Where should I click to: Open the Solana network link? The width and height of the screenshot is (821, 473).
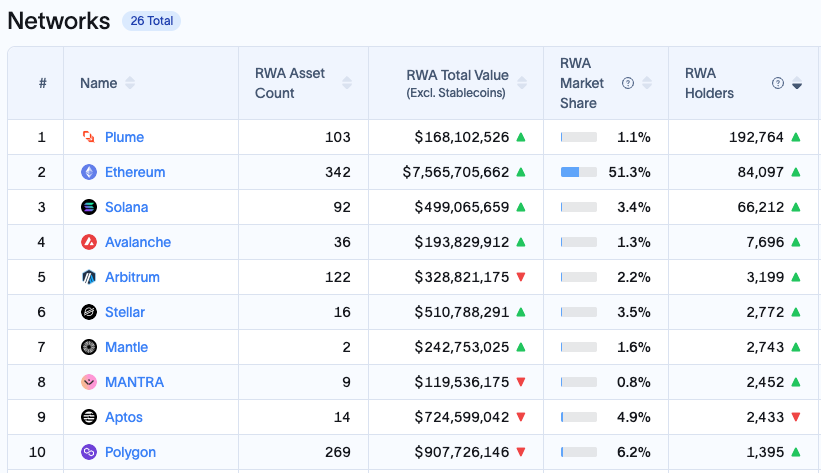(126, 207)
